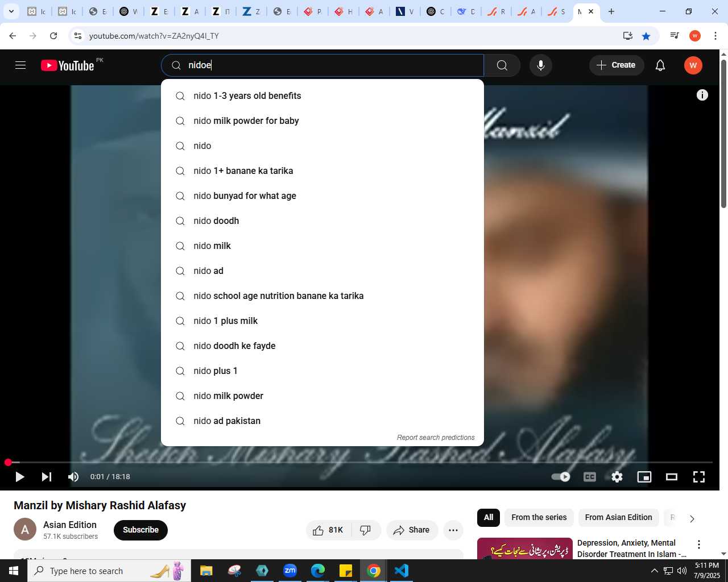Toggle closed captions in player
This screenshot has height=582, width=728.
[x=590, y=477]
